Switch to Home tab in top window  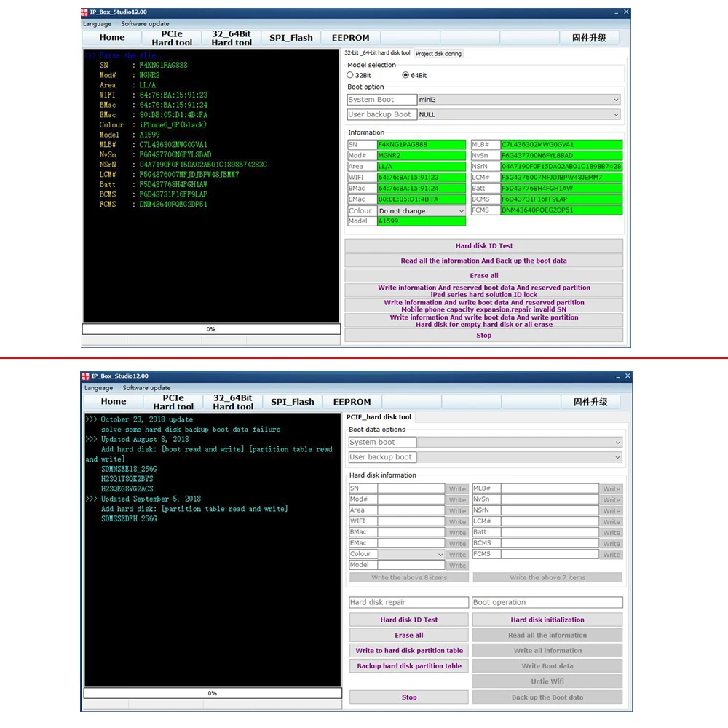(112, 38)
